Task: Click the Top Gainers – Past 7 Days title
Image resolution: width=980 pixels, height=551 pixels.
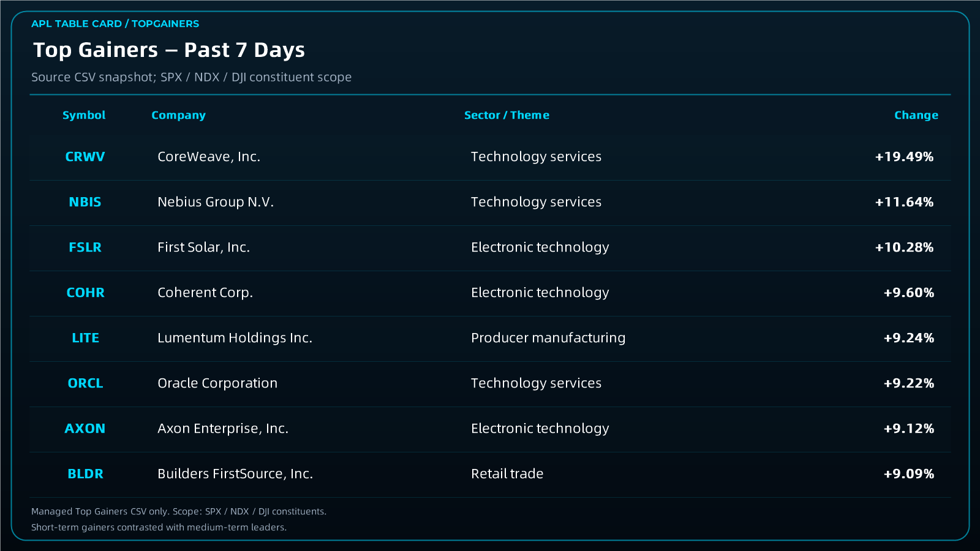Action: [169, 50]
